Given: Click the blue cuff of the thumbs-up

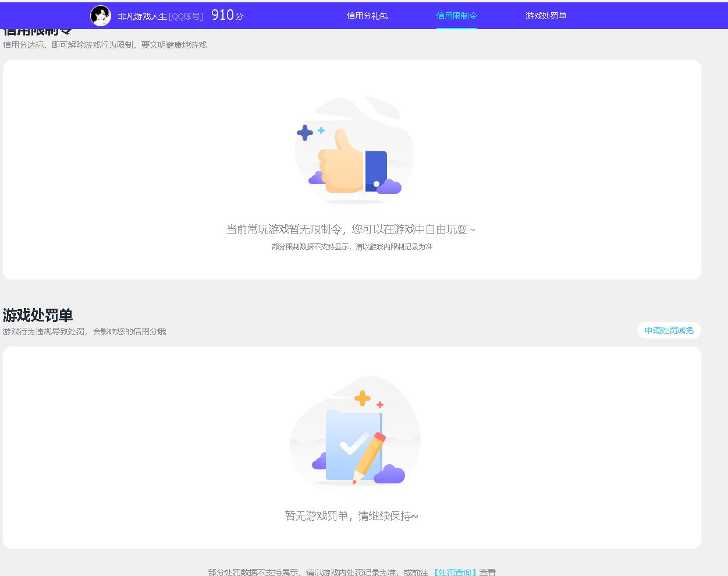Looking at the screenshot, I should point(376,171).
